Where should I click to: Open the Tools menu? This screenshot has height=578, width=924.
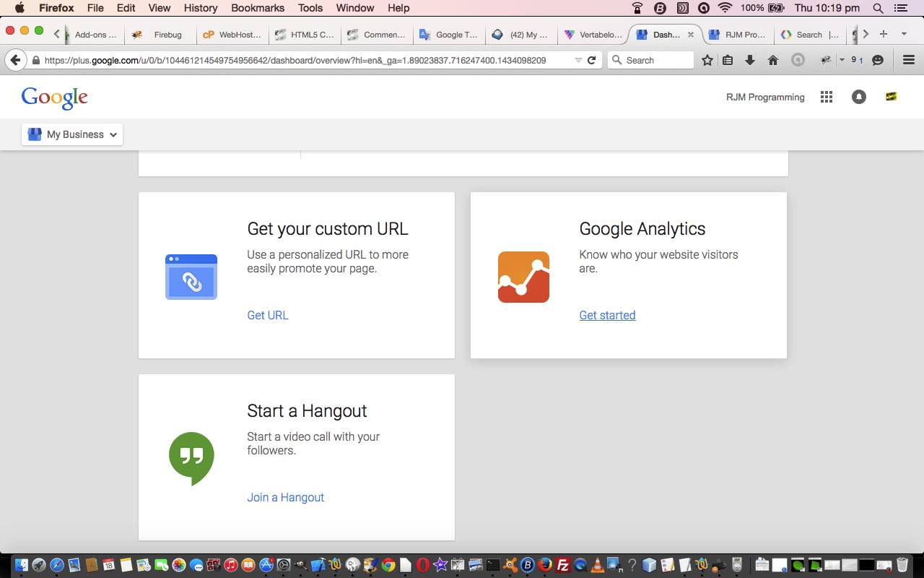click(310, 8)
